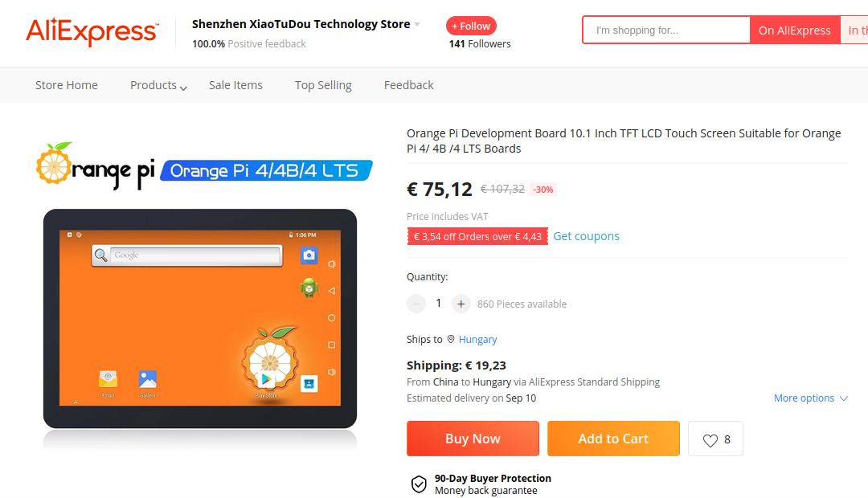This screenshot has height=498, width=868.
Task: View the store Feedback tab
Action: (x=408, y=85)
